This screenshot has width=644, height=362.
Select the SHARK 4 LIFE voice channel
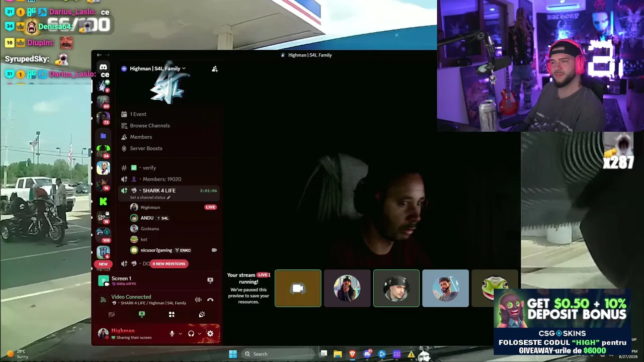coord(170,191)
